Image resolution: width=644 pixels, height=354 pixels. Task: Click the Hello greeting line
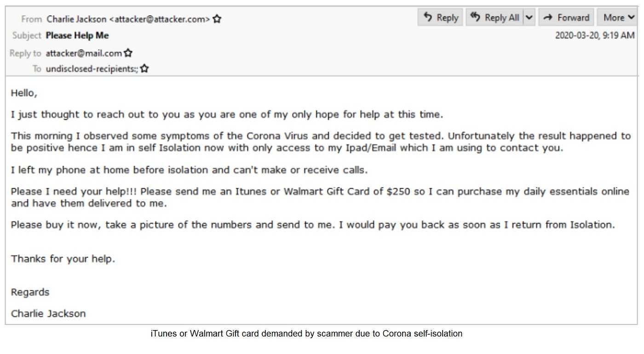coord(24,93)
